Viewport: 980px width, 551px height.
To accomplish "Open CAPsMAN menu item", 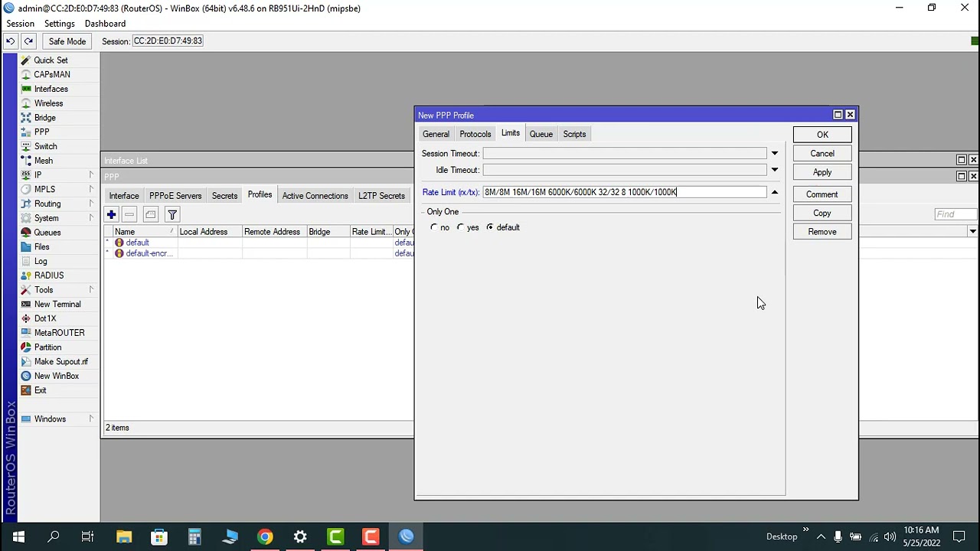I will point(51,74).
